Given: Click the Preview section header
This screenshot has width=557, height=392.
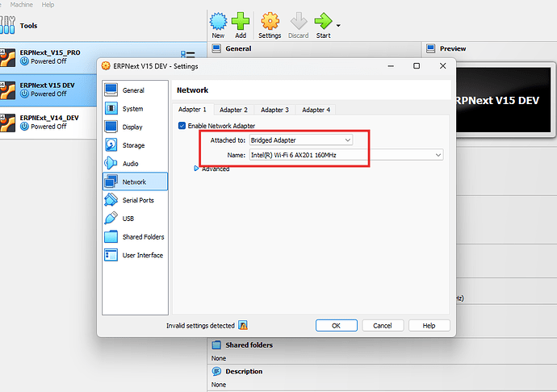Looking at the screenshot, I should coord(453,48).
